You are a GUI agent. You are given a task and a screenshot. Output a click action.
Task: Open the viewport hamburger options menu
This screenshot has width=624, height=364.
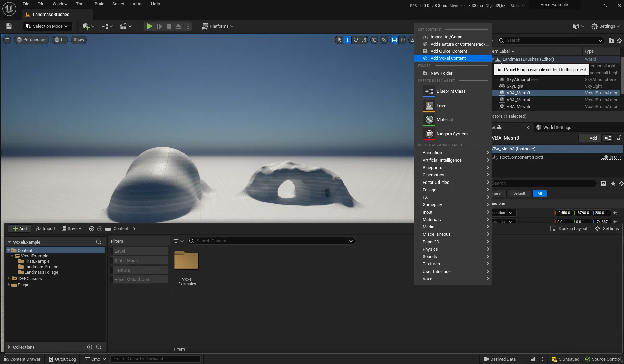click(7, 40)
